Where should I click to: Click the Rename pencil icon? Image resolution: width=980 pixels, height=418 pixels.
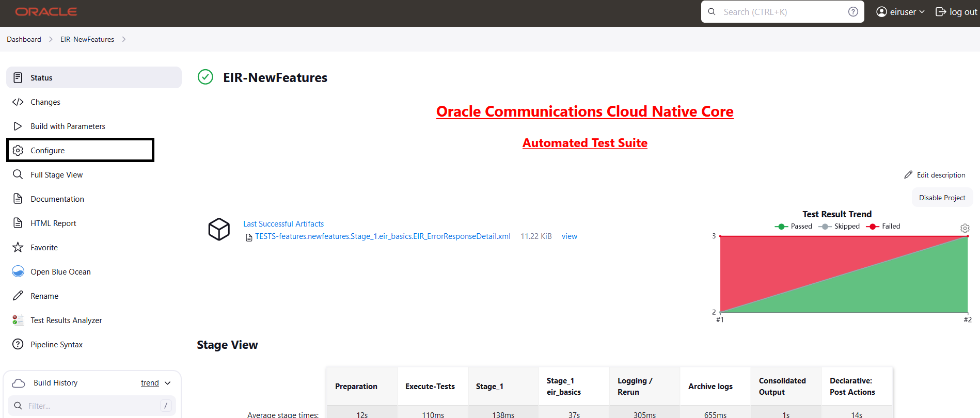click(x=18, y=296)
